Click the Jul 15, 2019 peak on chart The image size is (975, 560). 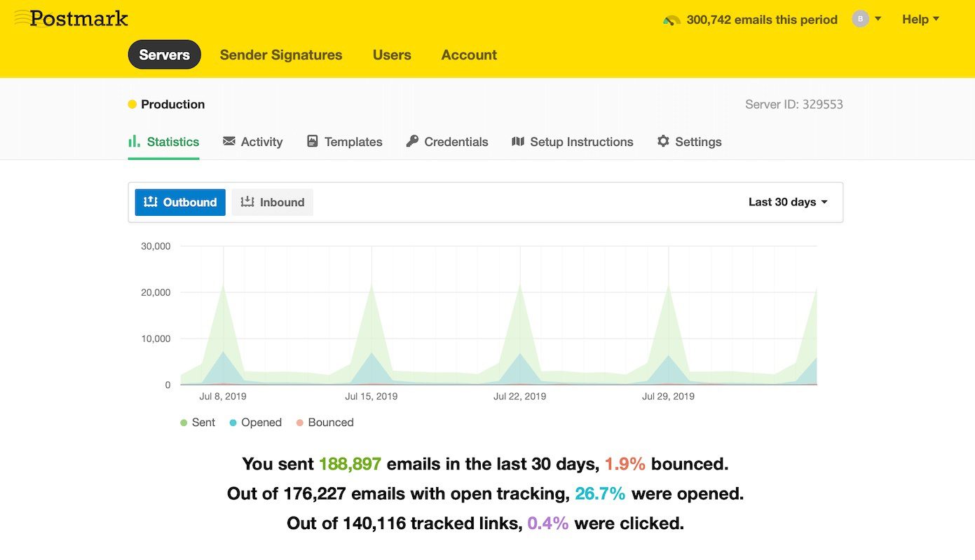371,285
